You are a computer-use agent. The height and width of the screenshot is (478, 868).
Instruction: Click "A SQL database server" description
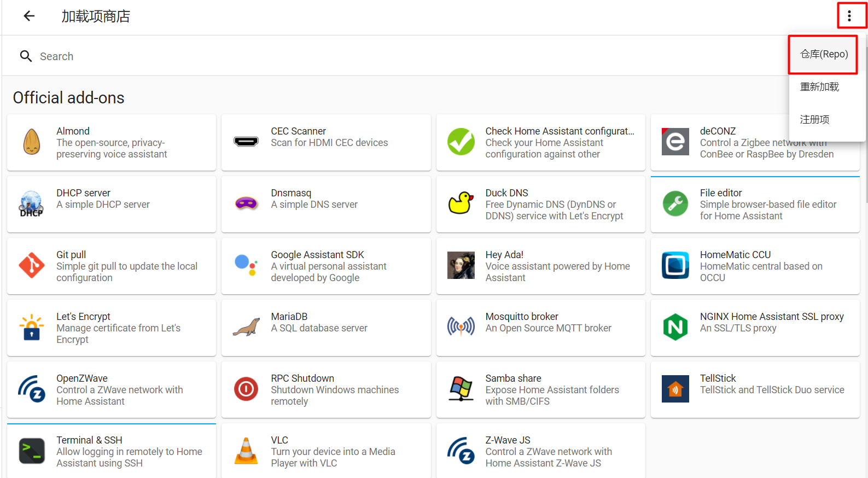pos(319,328)
